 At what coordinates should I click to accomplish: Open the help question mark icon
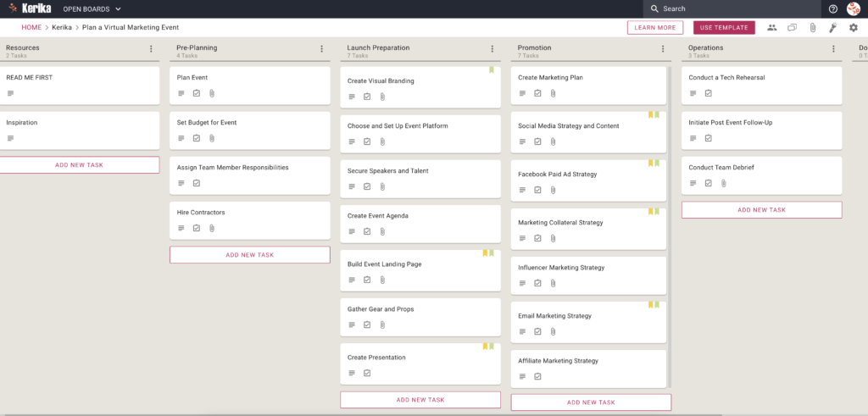coord(833,8)
